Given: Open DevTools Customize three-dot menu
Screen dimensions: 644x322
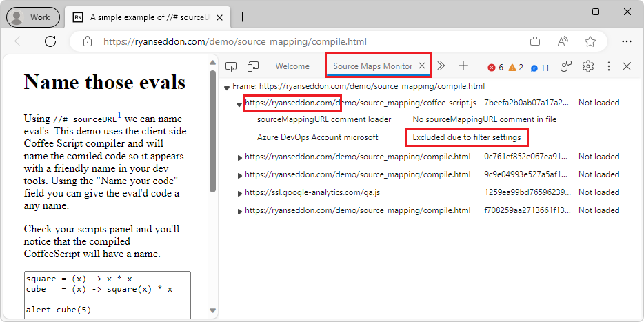Looking at the screenshot, I should click(609, 66).
